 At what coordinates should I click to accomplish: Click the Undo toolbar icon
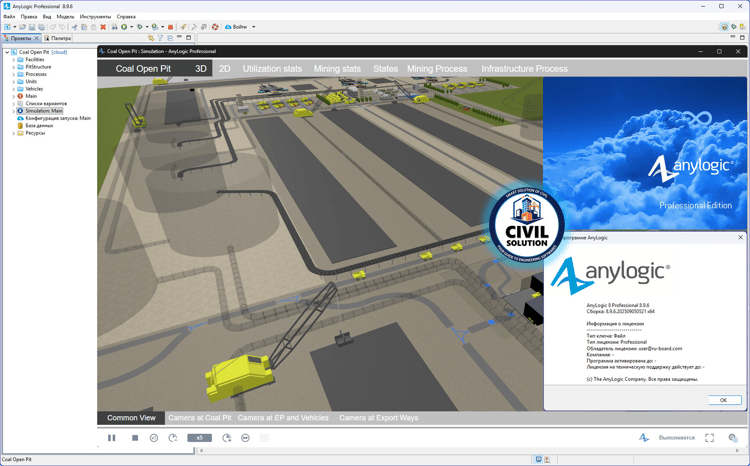[53, 27]
